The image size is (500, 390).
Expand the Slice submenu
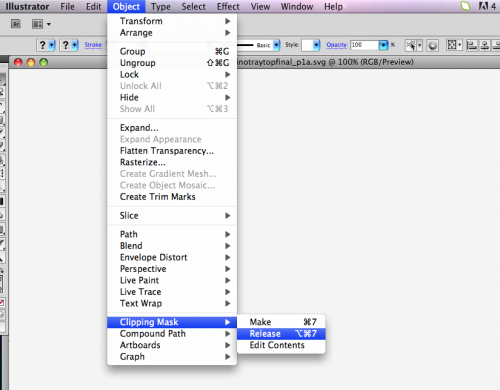point(172,216)
